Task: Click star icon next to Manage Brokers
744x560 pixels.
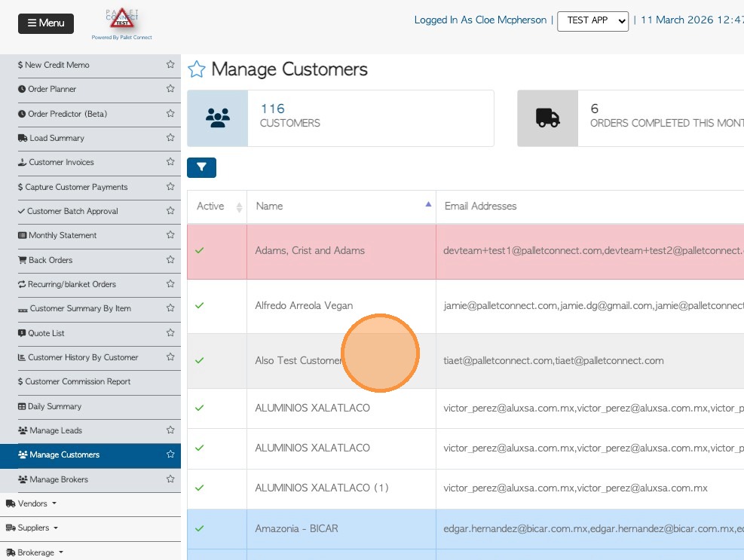Action: [x=170, y=479]
